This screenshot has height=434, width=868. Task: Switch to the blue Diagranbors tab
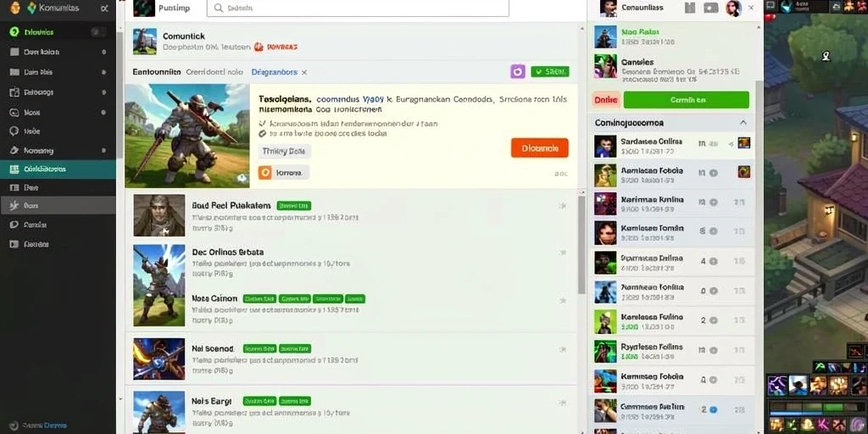click(x=274, y=72)
